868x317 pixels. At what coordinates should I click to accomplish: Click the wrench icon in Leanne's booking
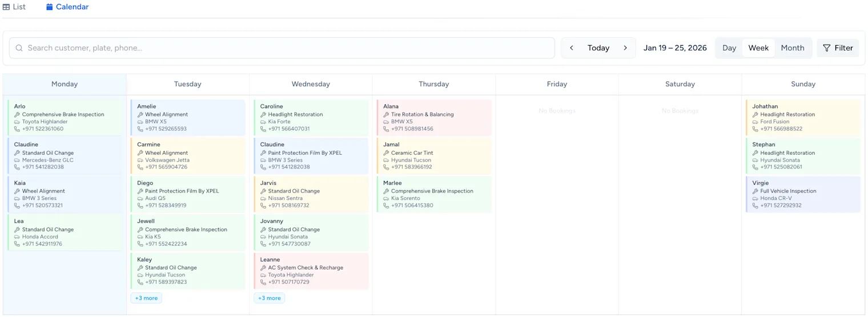point(263,268)
